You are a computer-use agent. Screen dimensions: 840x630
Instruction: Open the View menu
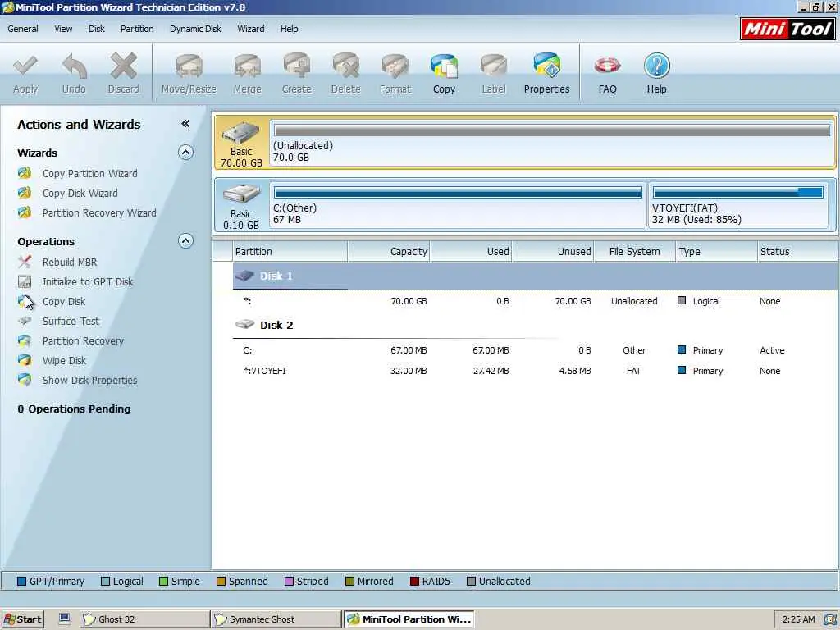coord(63,29)
